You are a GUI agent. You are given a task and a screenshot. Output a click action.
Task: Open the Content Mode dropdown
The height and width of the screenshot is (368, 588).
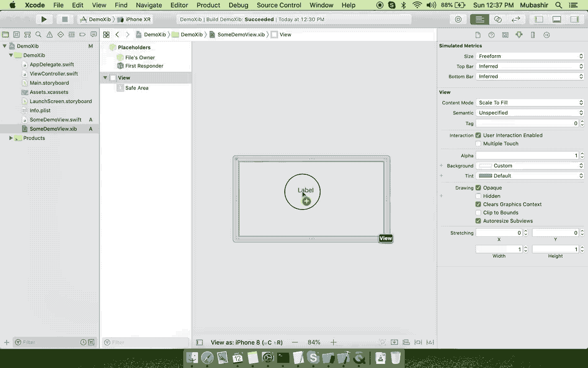[x=529, y=102]
